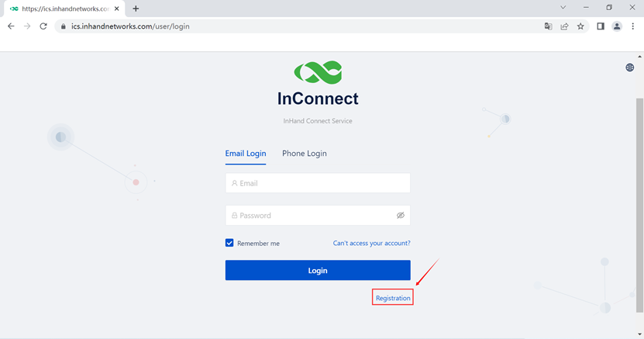This screenshot has width=644, height=339.
Task: Toggle password visibility eye icon
Action: (401, 216)
